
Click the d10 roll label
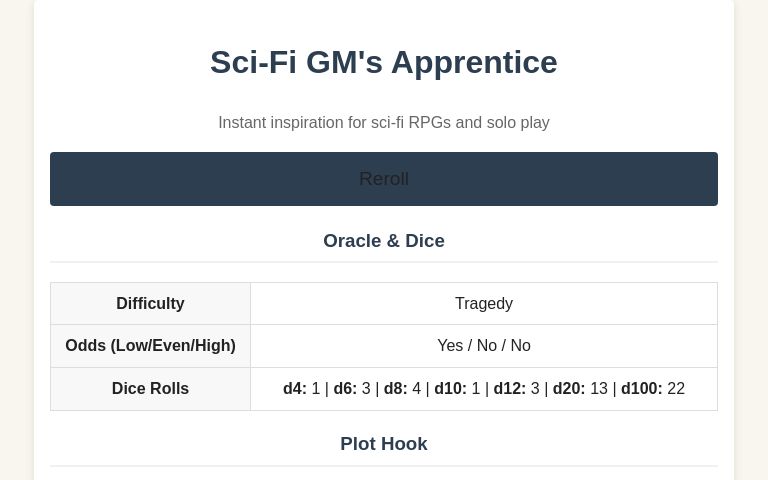[450, 388]
